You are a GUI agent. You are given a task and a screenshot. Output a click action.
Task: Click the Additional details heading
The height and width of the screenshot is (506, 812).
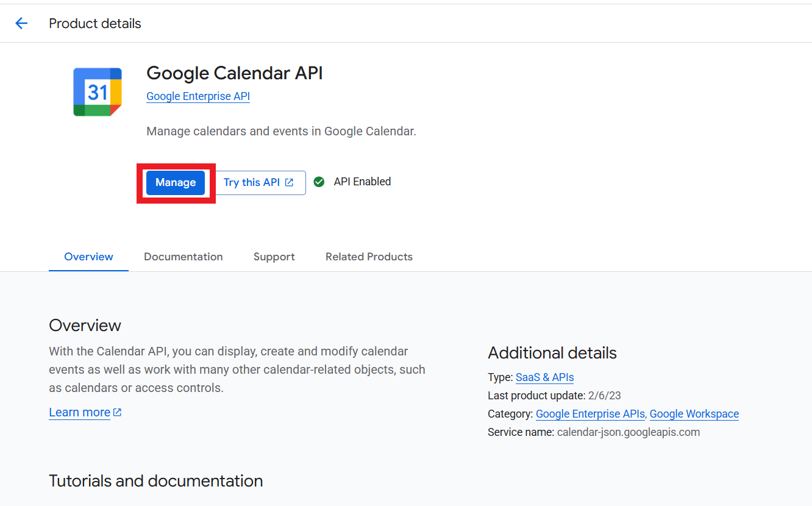pos(552,353)
